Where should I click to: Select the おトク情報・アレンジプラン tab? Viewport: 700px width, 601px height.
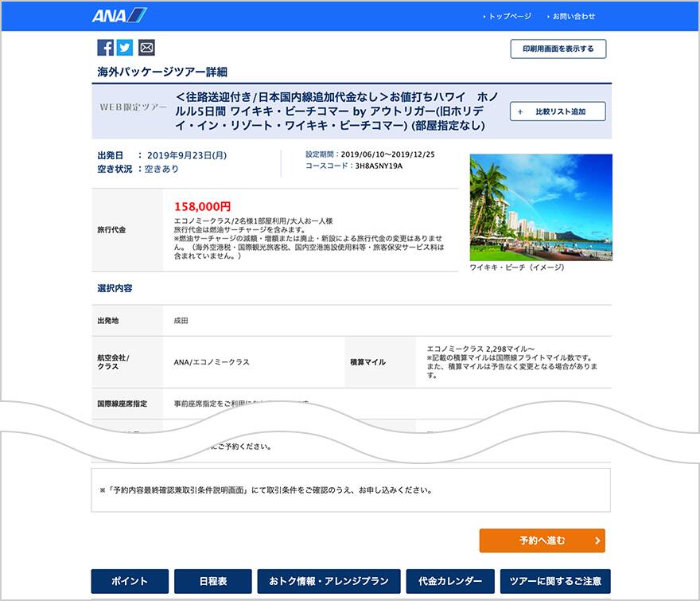click(329, 581)
